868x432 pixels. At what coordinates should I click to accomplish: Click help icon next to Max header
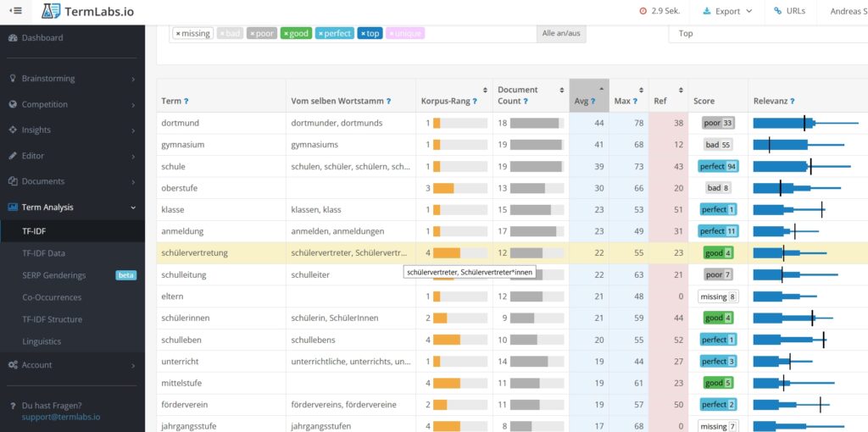coord(635,102)
